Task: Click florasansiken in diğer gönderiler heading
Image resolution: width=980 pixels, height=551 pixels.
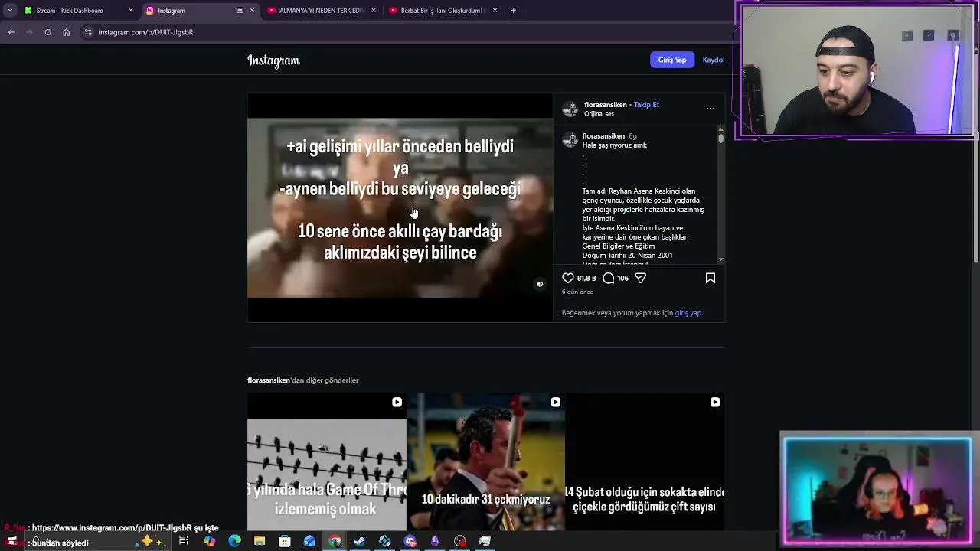Action: [x=269, y=380]
